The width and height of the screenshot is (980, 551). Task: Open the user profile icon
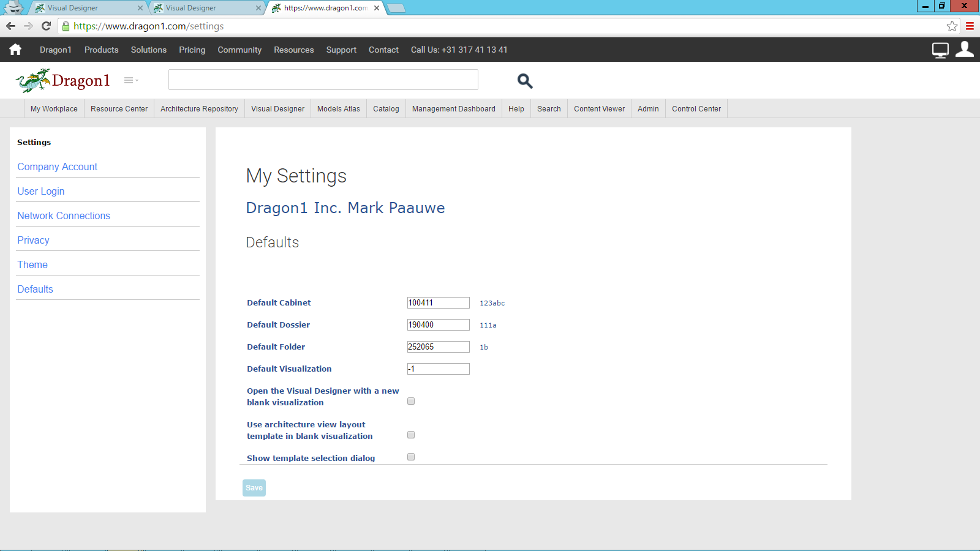[965, 49]
